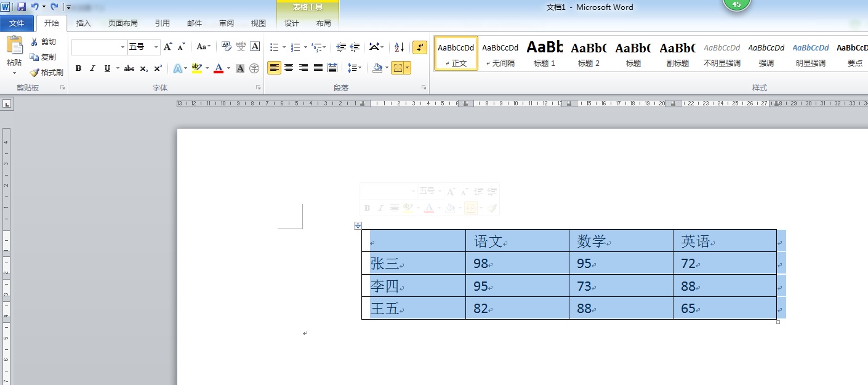Apply the 明显强调 style

tap(811, 53)
